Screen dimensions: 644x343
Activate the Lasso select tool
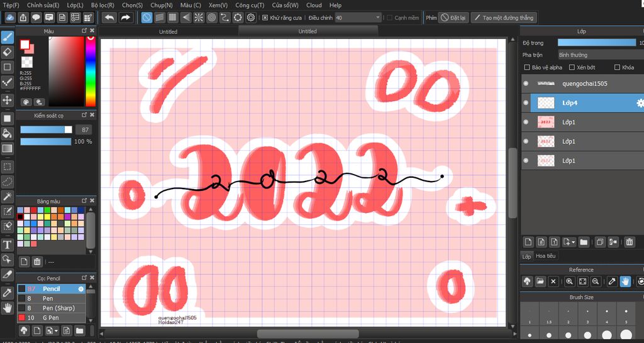click(x=8, y=182)
